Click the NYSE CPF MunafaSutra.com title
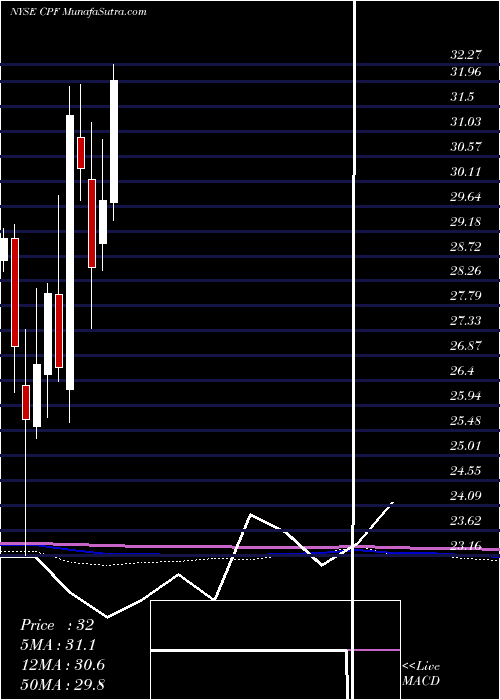 [78, 12]
